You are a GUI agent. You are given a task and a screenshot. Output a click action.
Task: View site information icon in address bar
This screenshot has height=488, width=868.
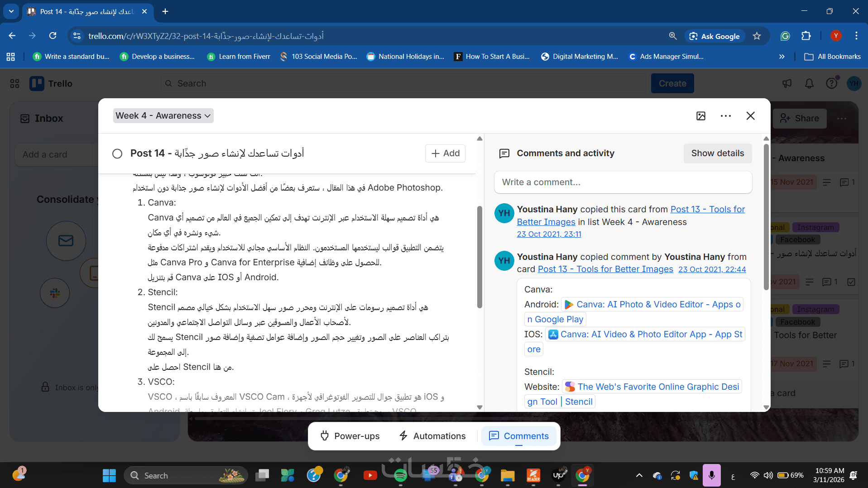point(77,36)
